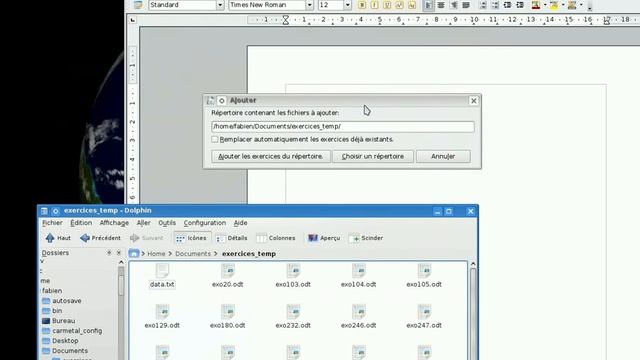Toggle numbered list in Writer

(x=482, y=5)
